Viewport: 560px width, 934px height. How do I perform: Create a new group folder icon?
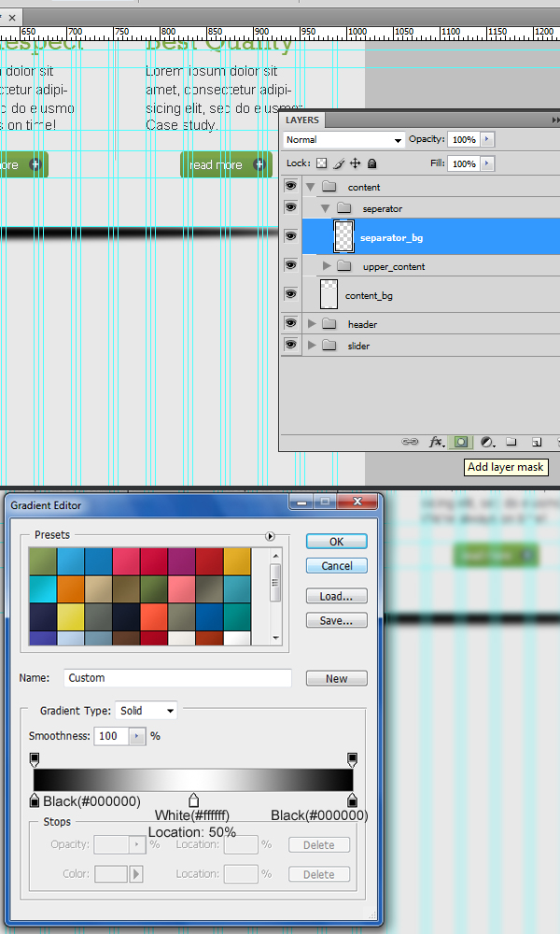[511, 442]
